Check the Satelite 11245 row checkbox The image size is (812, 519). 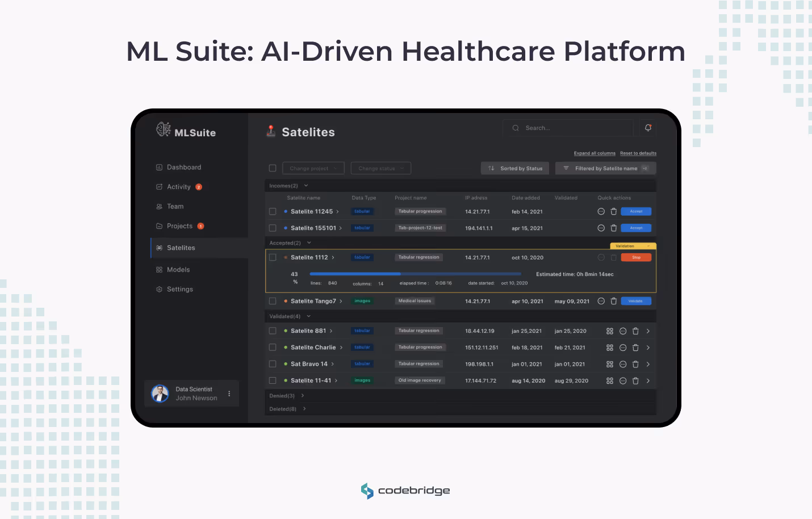pyautogui.click(x=273, y=211)
